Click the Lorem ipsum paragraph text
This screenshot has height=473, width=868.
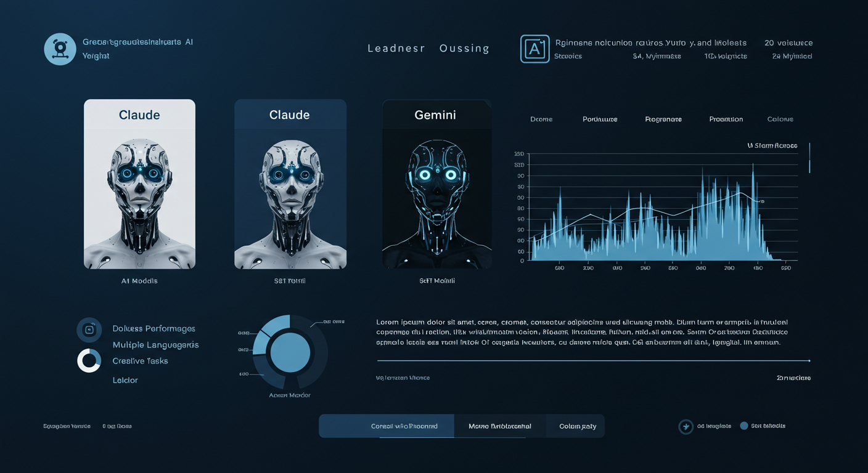click(x=583, y=332)
